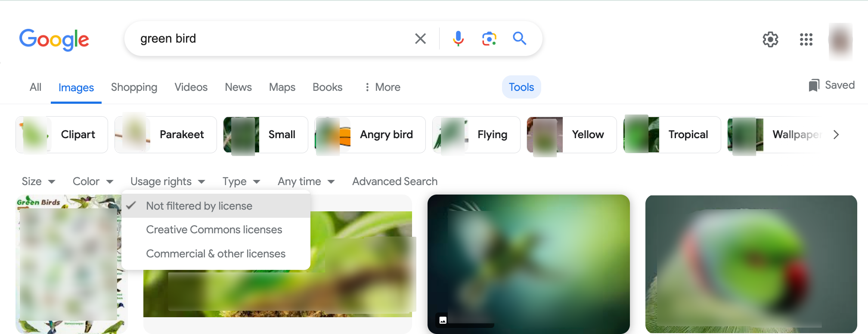
Task: Select the Creative Commons licenses option
Action: point(214,229)
